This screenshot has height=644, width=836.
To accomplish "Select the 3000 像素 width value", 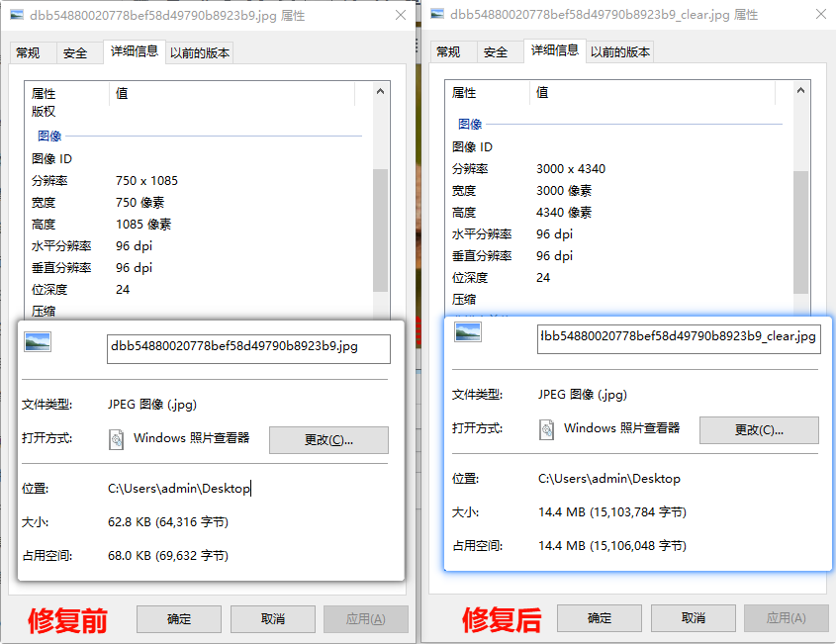I will click(x=564, y=191).
